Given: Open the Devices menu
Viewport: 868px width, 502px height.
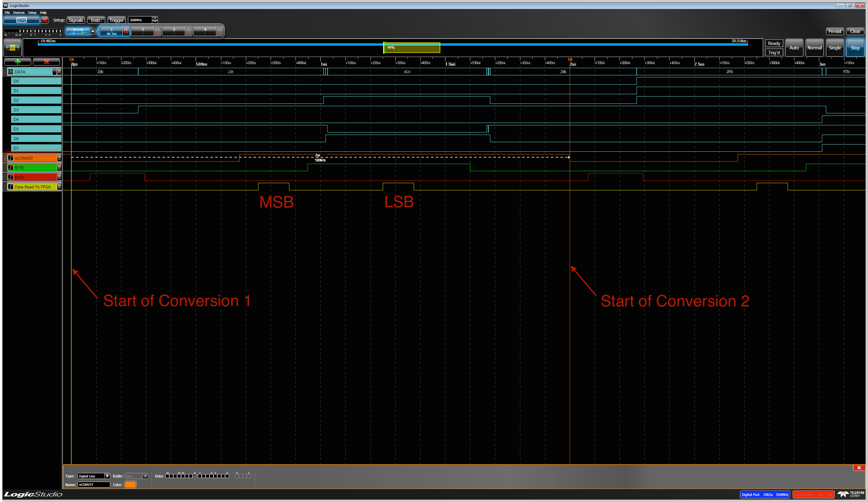Looking at the screenshot, I should (x=19, y=12).
